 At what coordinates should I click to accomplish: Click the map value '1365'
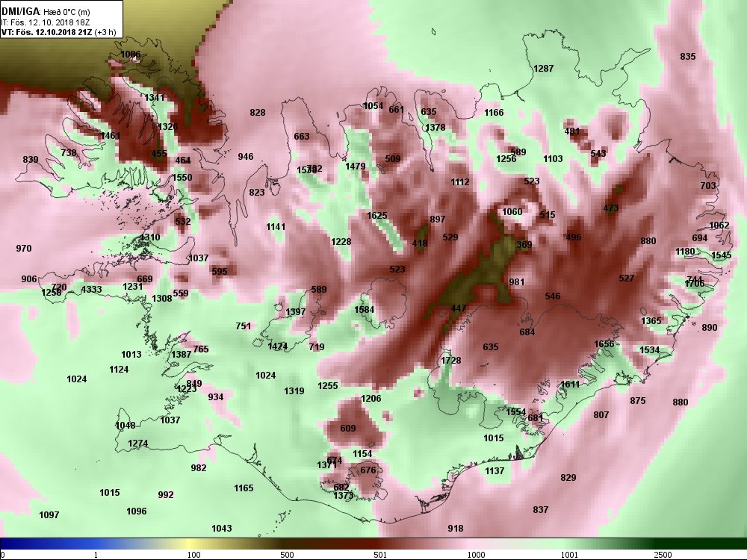(x=651, y=321)
